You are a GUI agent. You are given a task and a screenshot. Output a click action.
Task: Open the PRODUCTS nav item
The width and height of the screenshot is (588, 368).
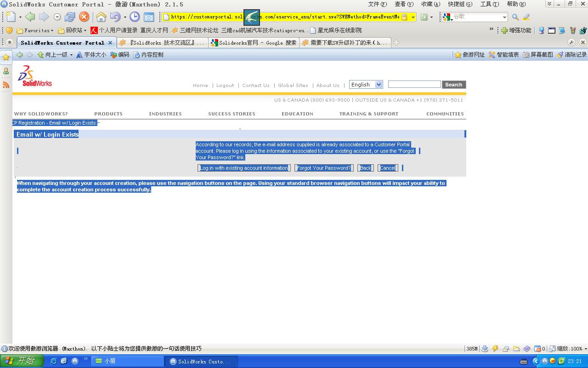(108, 114)
